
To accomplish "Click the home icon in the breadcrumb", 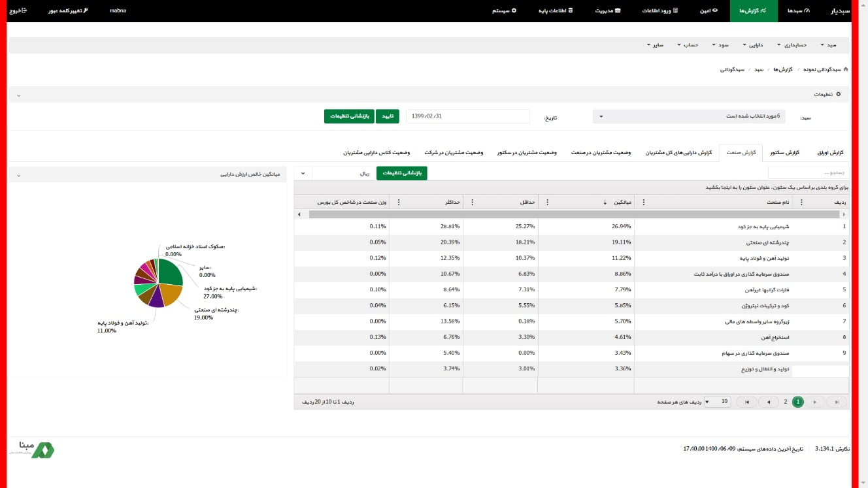I will pos(846,69).
